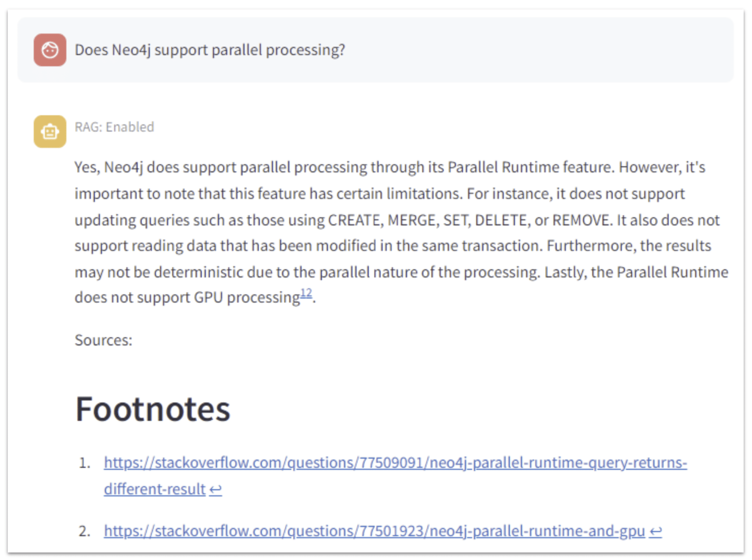Click the backlink arrow after footnote 2
This screenshot has width=752, height=560.
click(x=655, y=531)
